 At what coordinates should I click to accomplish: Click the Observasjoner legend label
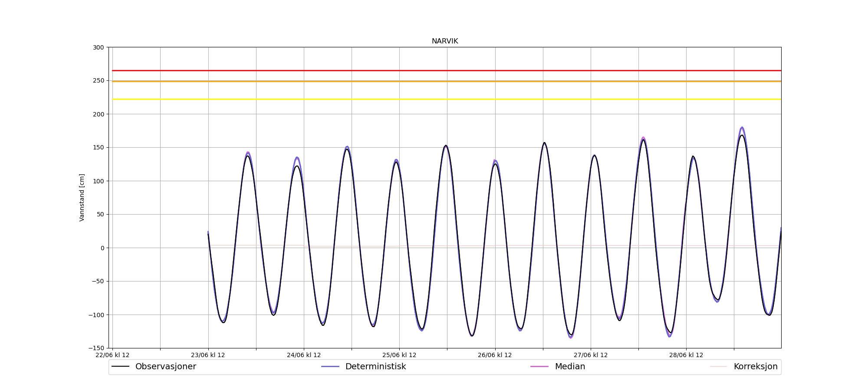[x=165, y=367]
